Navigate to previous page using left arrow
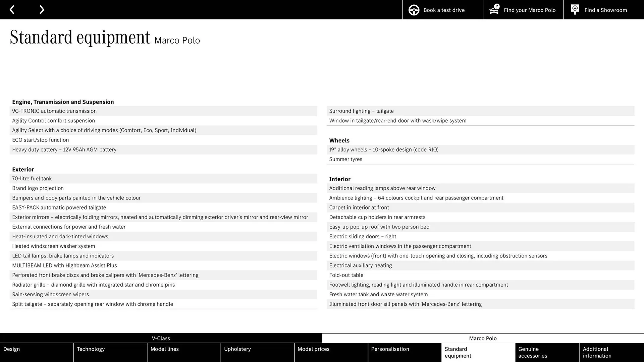Viewport: 644px width, 362px height. tap(12, 9)
